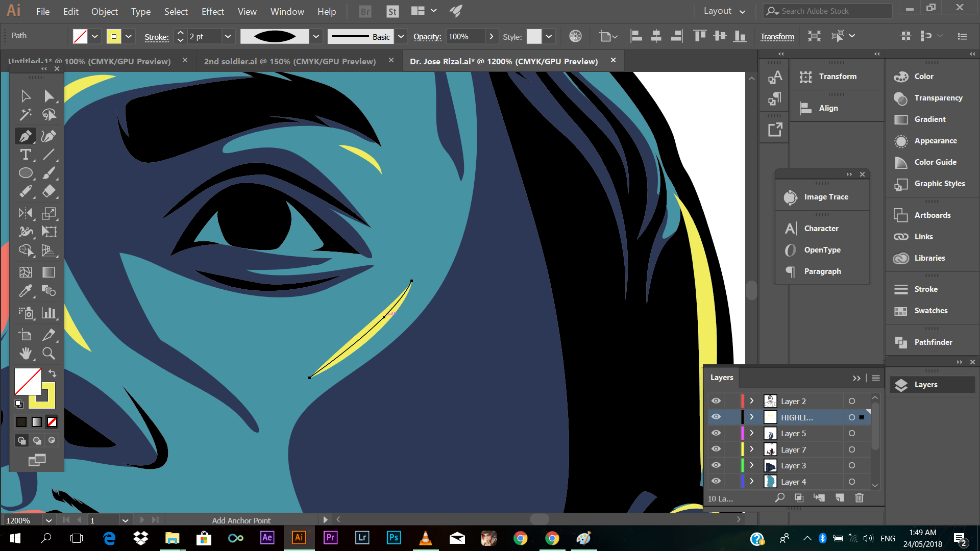Click the yellow stroke swatch in control bar
The width and height of the screenshot is (980, 551).
(x=114, y=36)
